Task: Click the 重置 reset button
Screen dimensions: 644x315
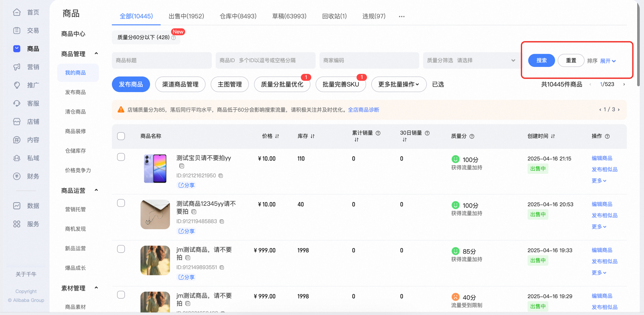Action: click(x=571, y=60)
